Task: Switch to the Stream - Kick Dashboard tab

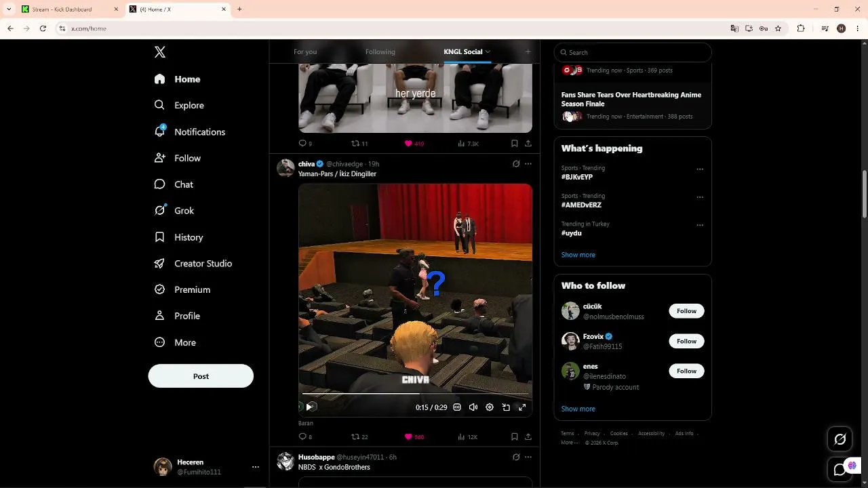Action: 69,9
